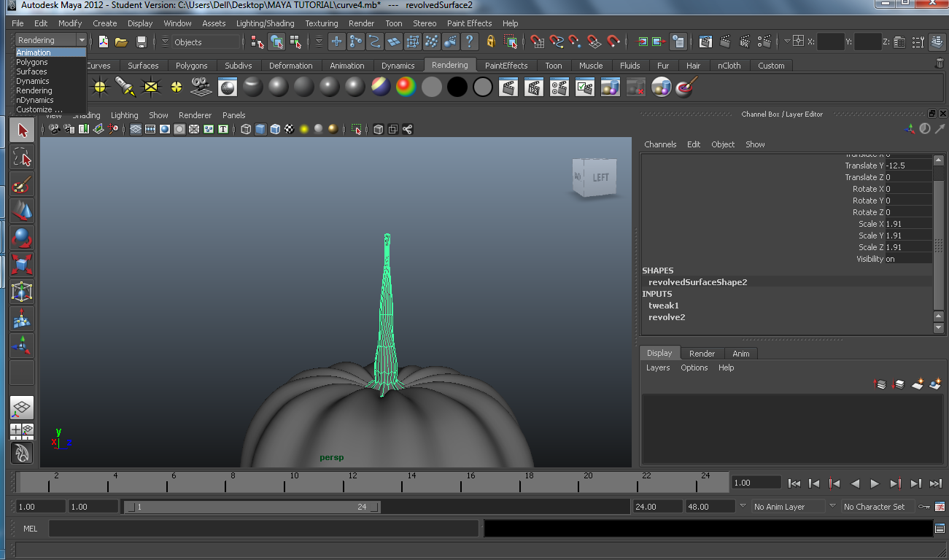Toggle the lock selection padlock icon
This screenshot has height=560, width=949.
[491, 42]
